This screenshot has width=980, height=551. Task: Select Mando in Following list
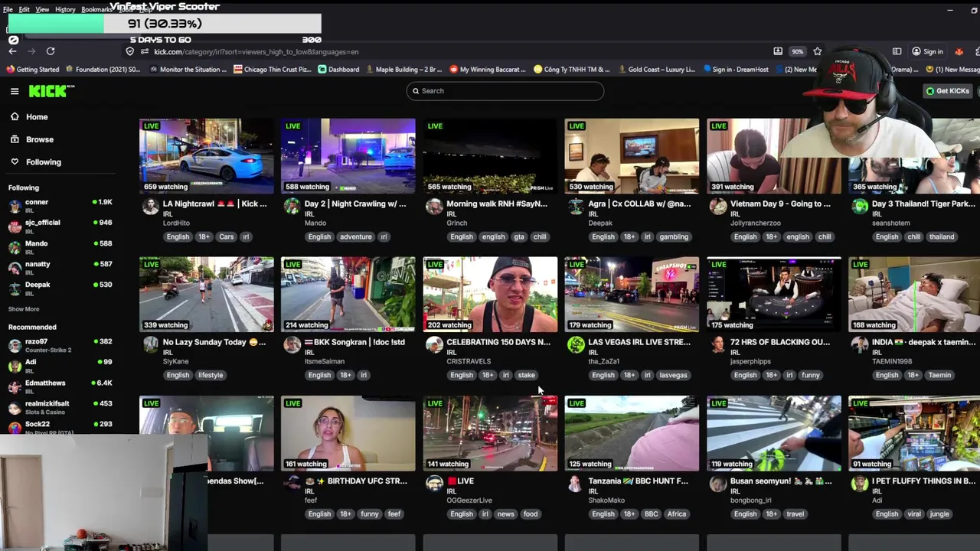coord(60,247)
